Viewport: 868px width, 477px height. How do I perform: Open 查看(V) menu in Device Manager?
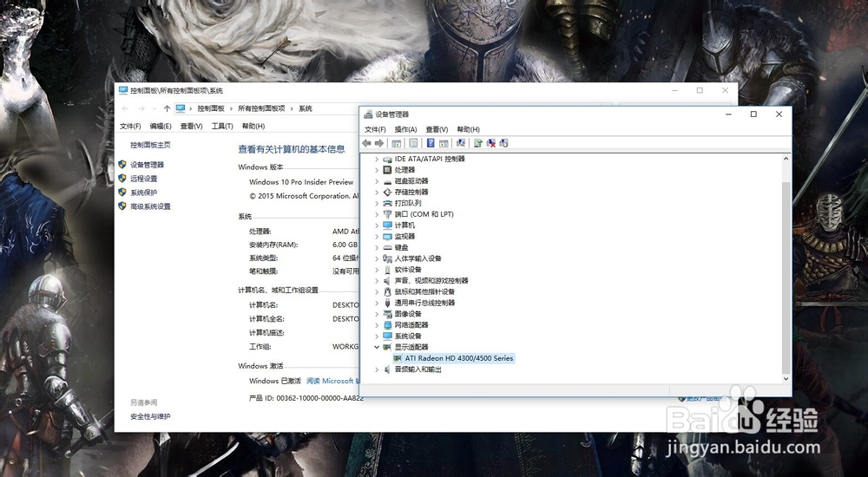pos(437,129)
